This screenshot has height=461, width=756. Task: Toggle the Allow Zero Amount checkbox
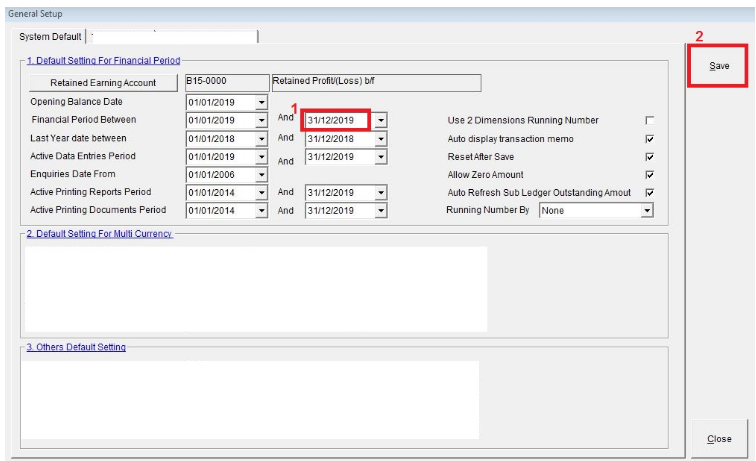coord(649,175)
